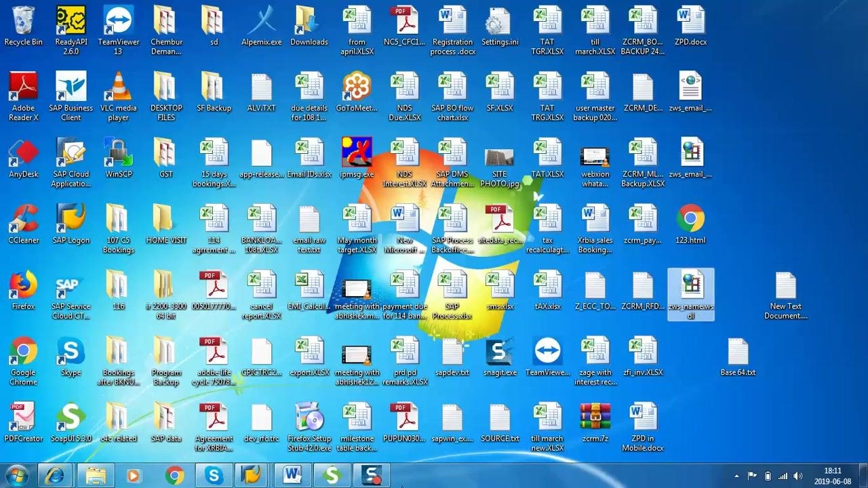868x488 pixels.
Task: Select the Alpemix.exe icon
Action: (x=262, y=27)
